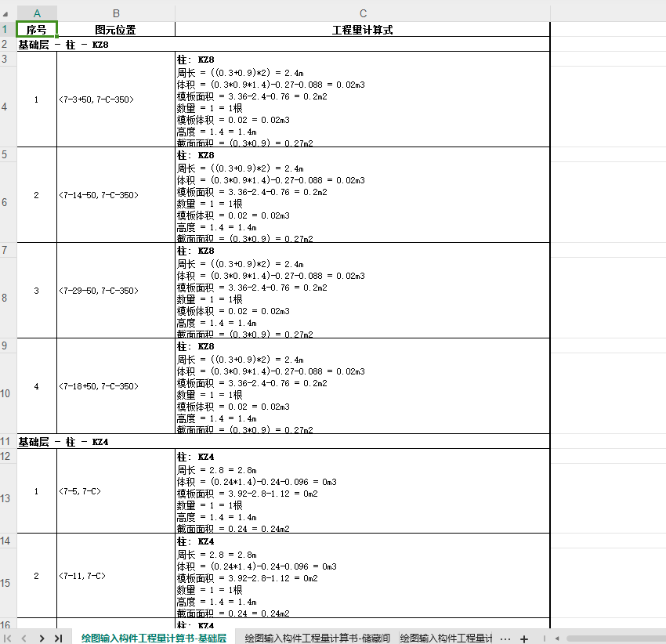666x644 pixels.
Task: Jump to last sheet tab arrow
Action: (59, 638)
